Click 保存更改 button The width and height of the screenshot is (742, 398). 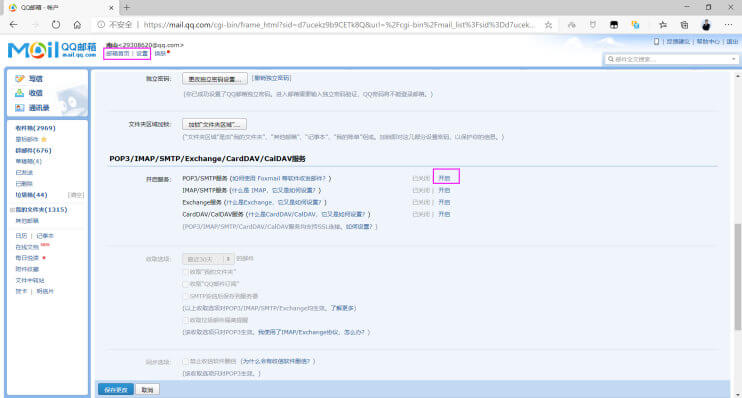(x=116, y=389)
